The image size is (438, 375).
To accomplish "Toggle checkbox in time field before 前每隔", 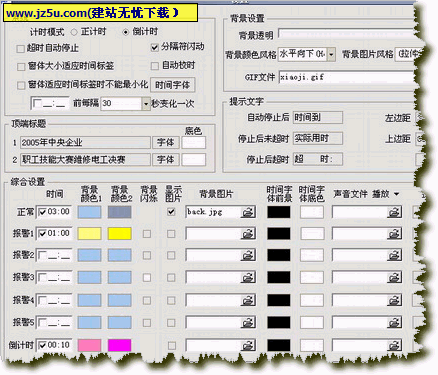I will (x=38, y=104).
